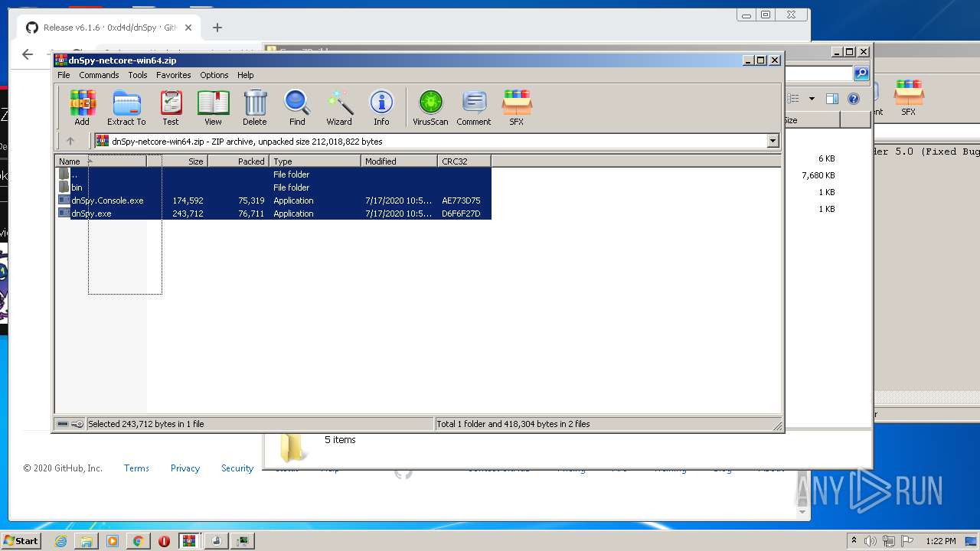Expand the archive path dropdown arrow
Screen dimensions: 980x551
tap(773, 141)
